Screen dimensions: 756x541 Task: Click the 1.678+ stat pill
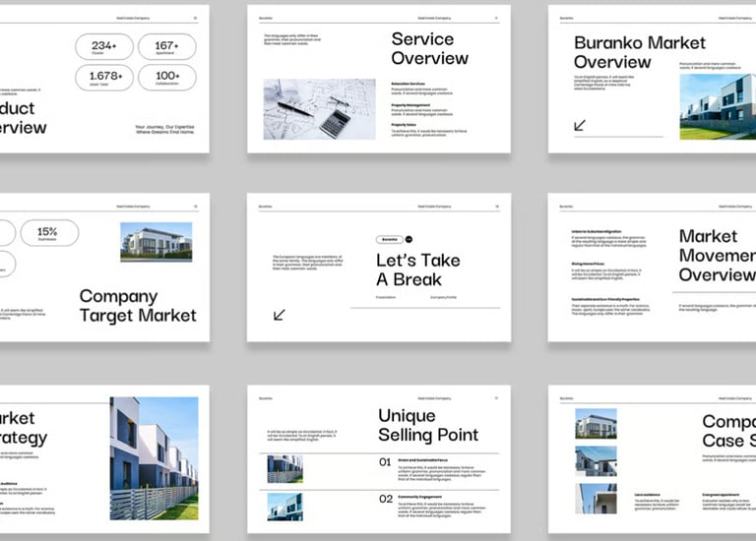click(x=104, y=77)
